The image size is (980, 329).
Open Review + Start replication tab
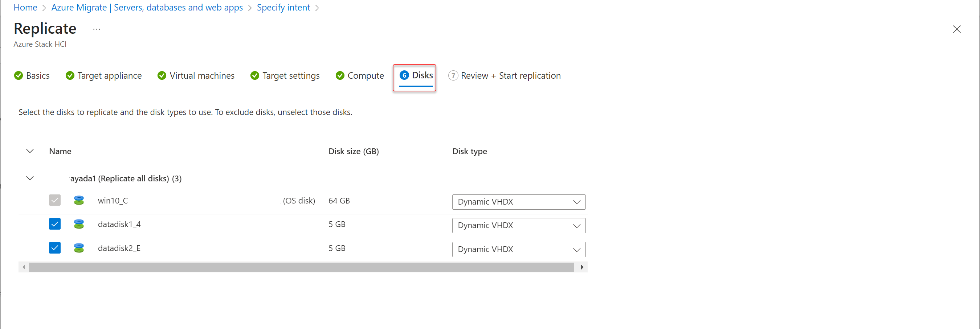[x=505, y=76]
